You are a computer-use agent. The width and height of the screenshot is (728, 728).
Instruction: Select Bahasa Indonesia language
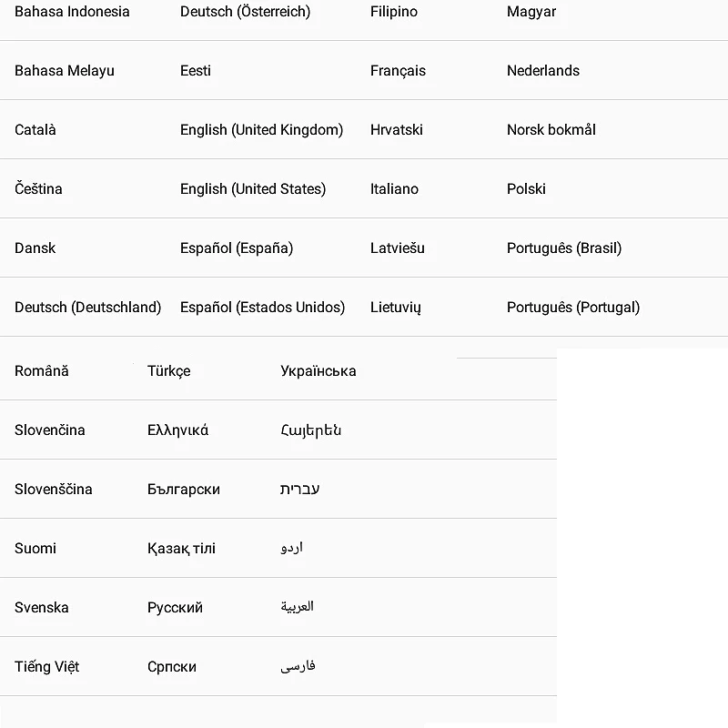[x=72, y=12]
